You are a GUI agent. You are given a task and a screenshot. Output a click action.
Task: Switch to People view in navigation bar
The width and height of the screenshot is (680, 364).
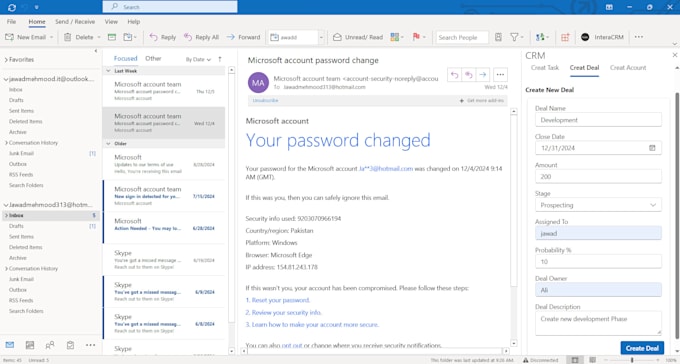coord(50,345)
